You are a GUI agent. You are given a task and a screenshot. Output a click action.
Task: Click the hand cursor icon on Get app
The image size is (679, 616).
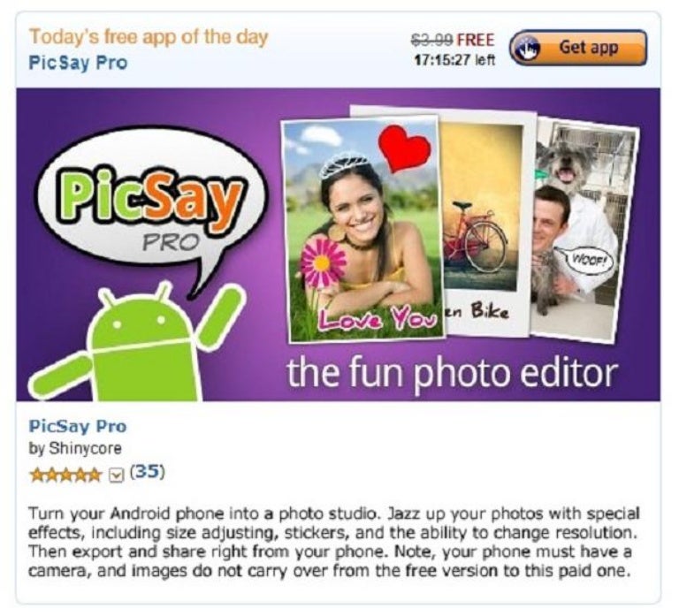coord(527,48)
